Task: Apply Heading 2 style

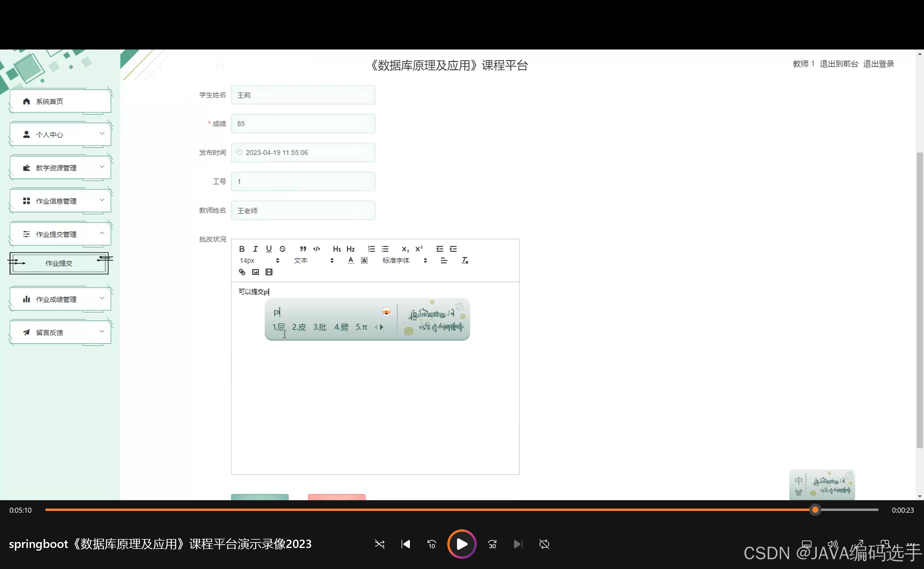Action: pyautogui.click(x=350, y=249)
